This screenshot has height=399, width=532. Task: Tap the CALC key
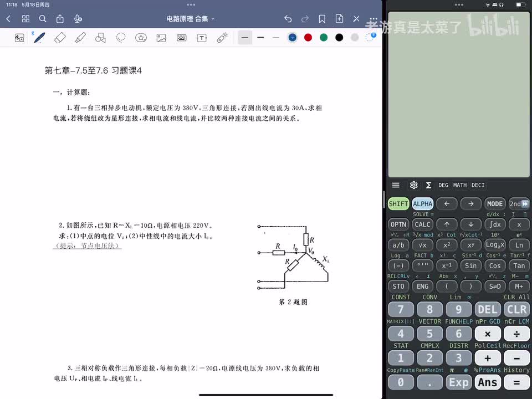tap(423, 224)
